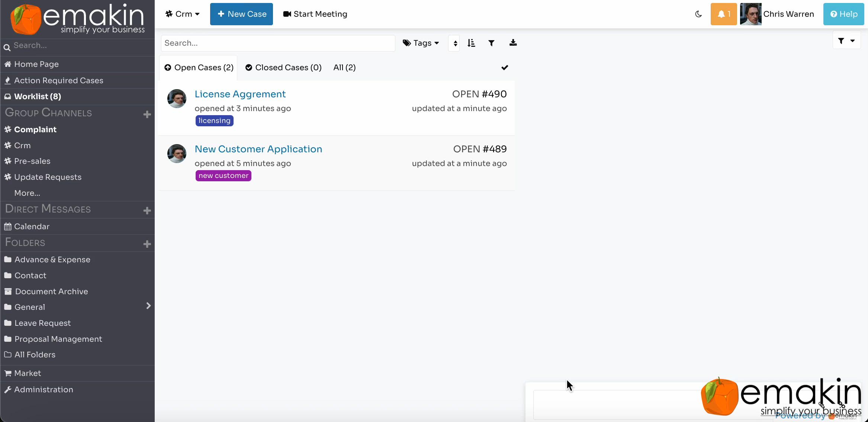Toggle dark mode with the moon icon

(x=698, y=14)
